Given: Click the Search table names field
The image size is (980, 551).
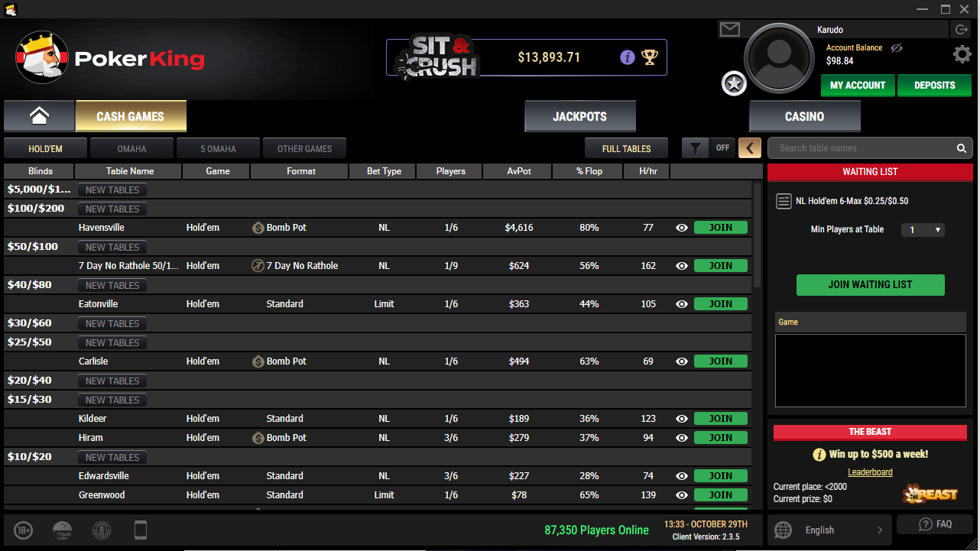Looking at the screenshot, I should 870,148.
